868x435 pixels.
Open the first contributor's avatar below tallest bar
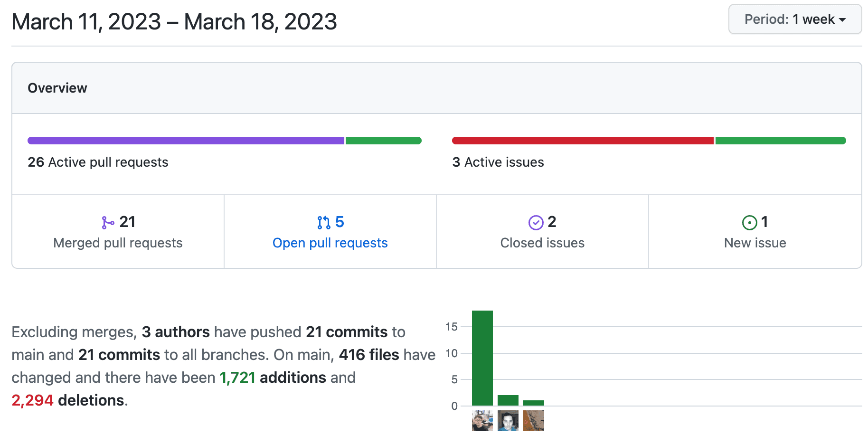point(482,421)
